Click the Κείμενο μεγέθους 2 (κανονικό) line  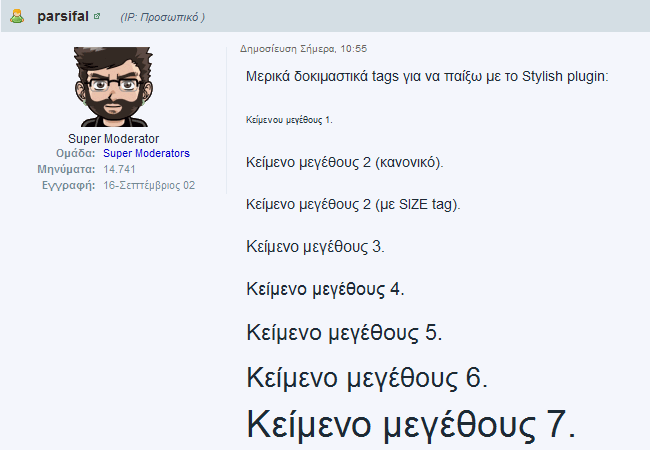point(344,162)
